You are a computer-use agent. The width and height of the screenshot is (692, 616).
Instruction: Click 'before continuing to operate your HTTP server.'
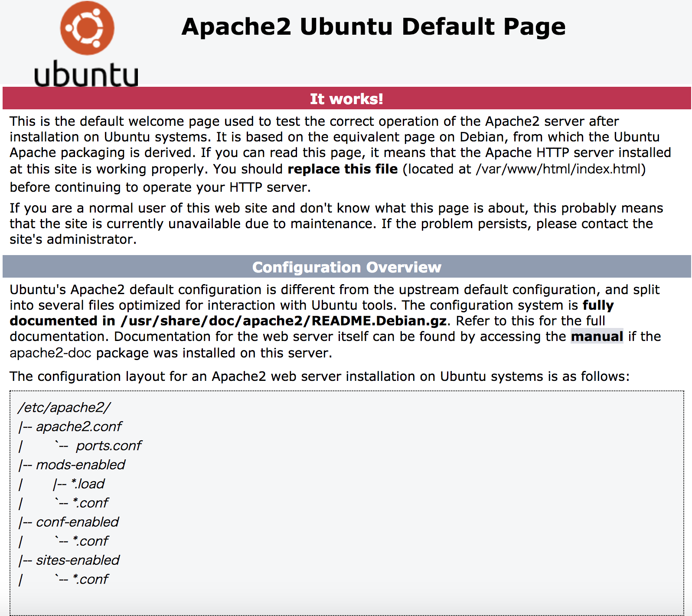(x=160, y=187)
